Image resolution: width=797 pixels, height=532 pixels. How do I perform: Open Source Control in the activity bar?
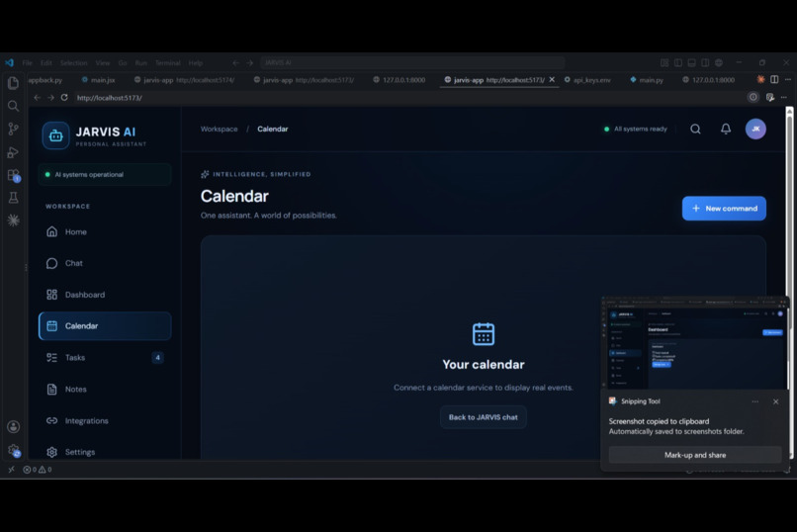point(13,130)
